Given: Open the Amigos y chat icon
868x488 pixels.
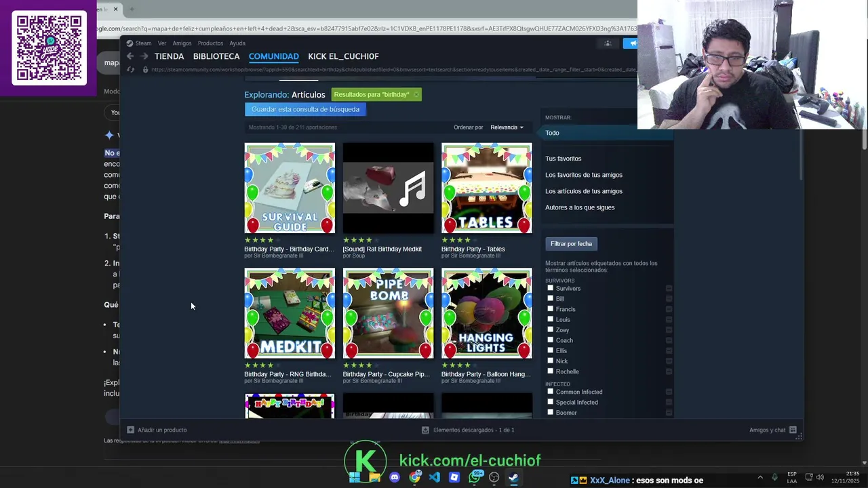Looking at the screenshot, I should click(793, 430).
